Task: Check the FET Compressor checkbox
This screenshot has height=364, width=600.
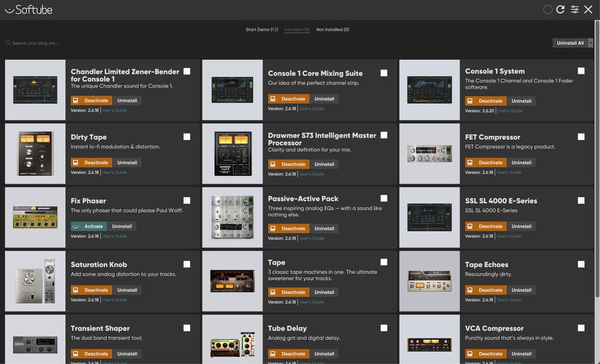Action: [581, 137]
